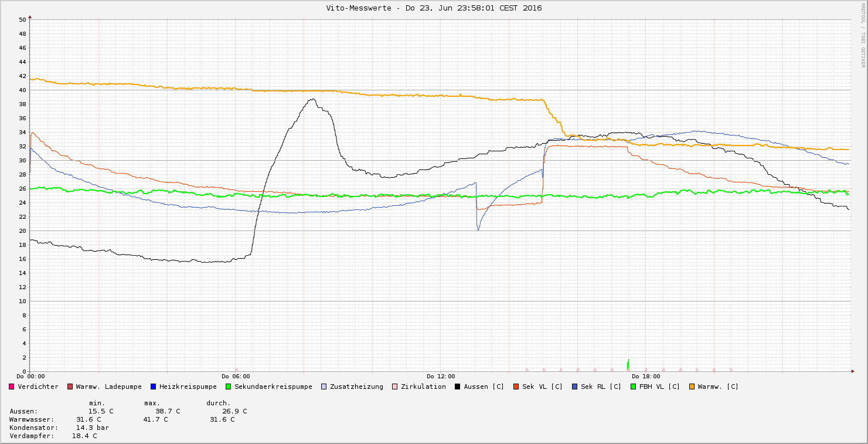The width and height of the screenshot is (868, 444).
Task: Click the y-axis value '30'
Action: point(22,161)
